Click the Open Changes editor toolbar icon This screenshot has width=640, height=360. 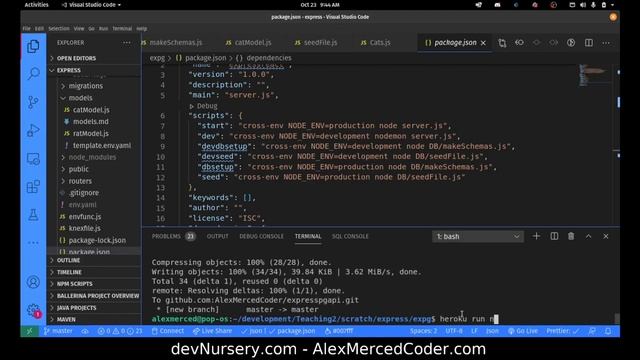pyautogui.click(x=502, y=43)
